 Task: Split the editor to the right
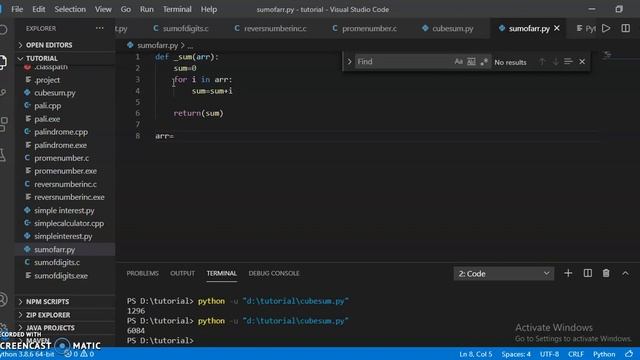(625, 28)
